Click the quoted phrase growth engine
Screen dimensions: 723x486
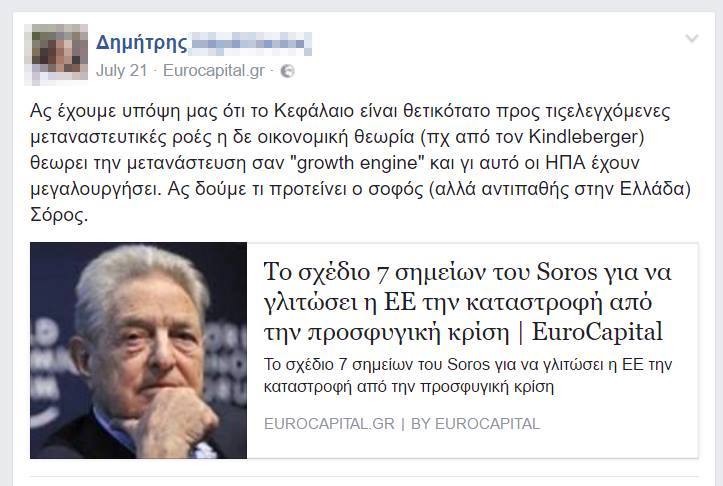tap(357, 163)
